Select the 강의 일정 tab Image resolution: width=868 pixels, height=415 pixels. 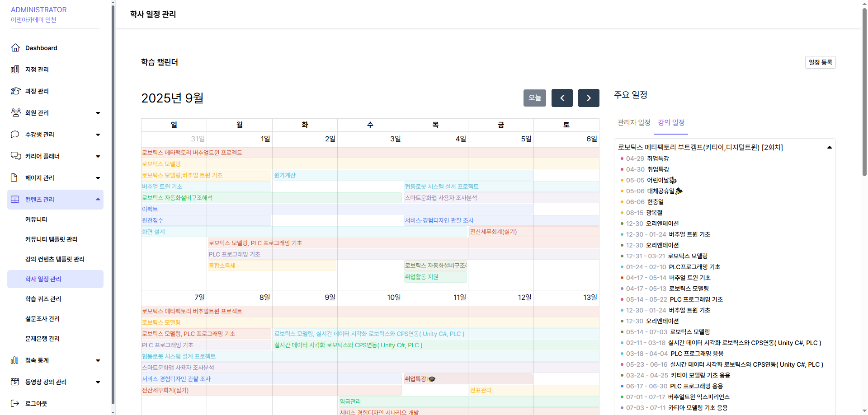point(671,122)
